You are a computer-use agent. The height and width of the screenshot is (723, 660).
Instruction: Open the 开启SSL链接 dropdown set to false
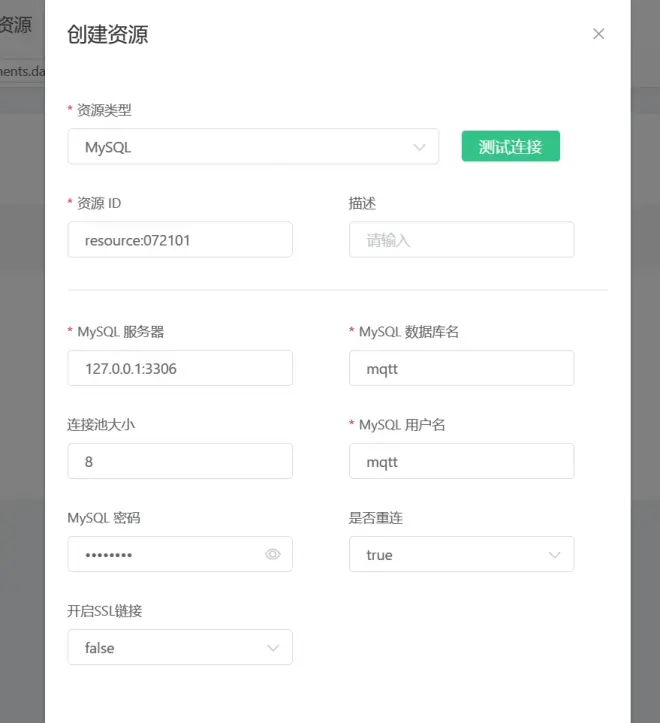pos(170,648)
